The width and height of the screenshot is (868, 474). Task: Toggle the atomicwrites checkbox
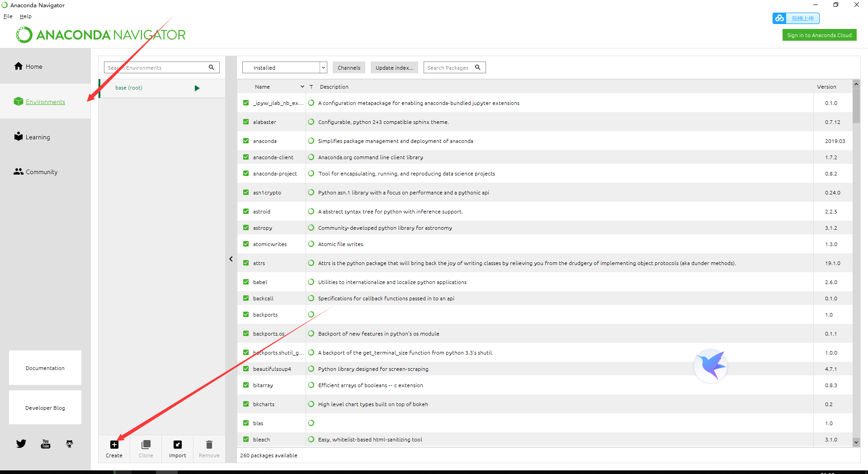pos(246,244)
